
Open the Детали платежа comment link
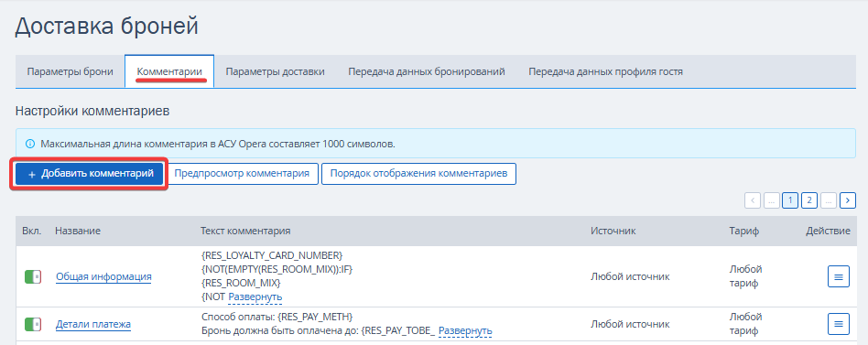(93, 325)
